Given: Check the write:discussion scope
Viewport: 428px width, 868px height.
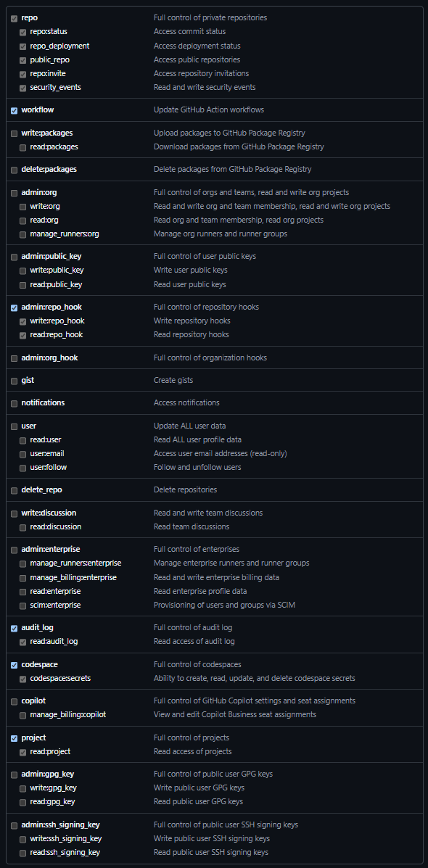Looking at the screenshot, I should [x=14, y=513].
